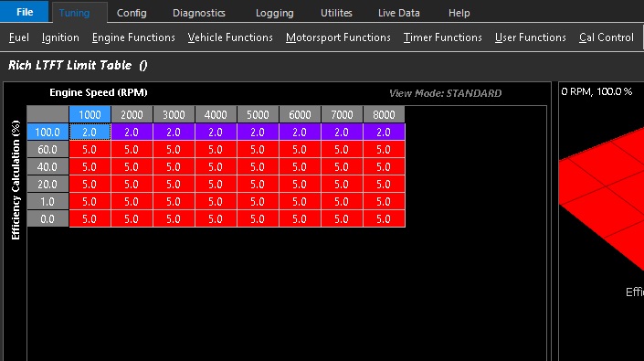Viewport: 644px width, 361px height.
Task: Open the File menu
Action: coord(25,12)
